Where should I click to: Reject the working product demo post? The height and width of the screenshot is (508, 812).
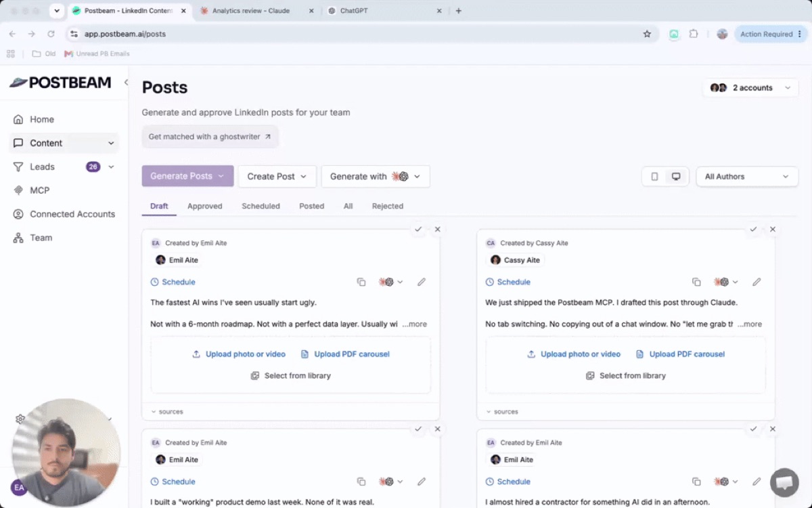pos(438,429)
